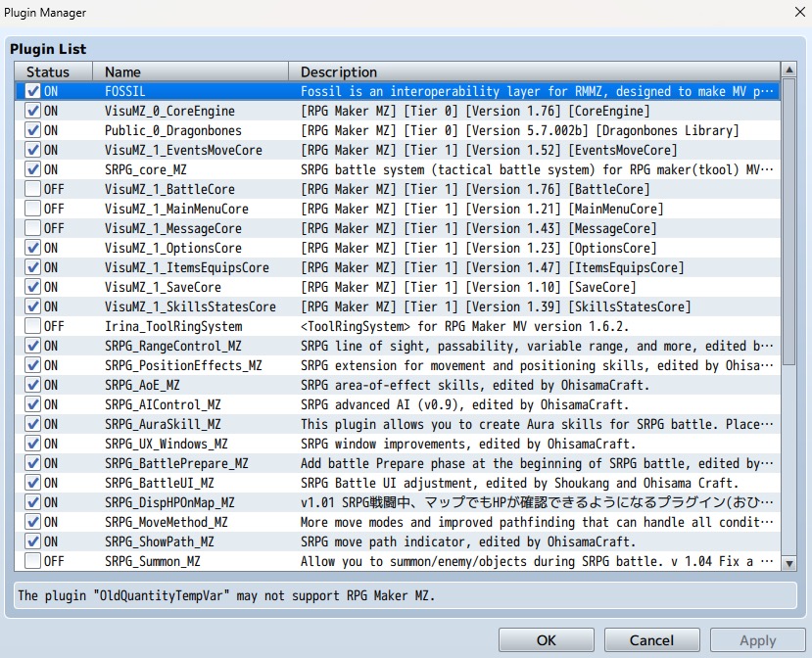Tick the SRPG_Summon_MZ checkbox
The image size is (812, 658).
pos(32,561)
